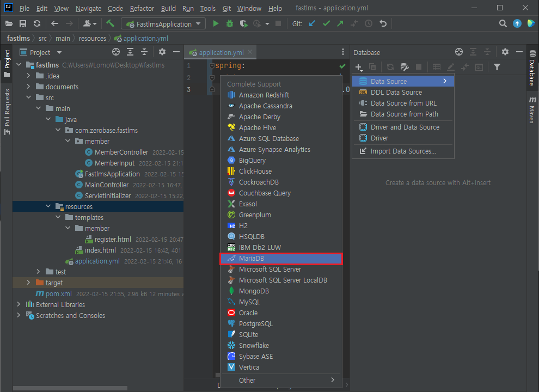Click resources breadcrumb in navigation bar
The width and height of the screenshot is (539, 392).
pos(93,39)
